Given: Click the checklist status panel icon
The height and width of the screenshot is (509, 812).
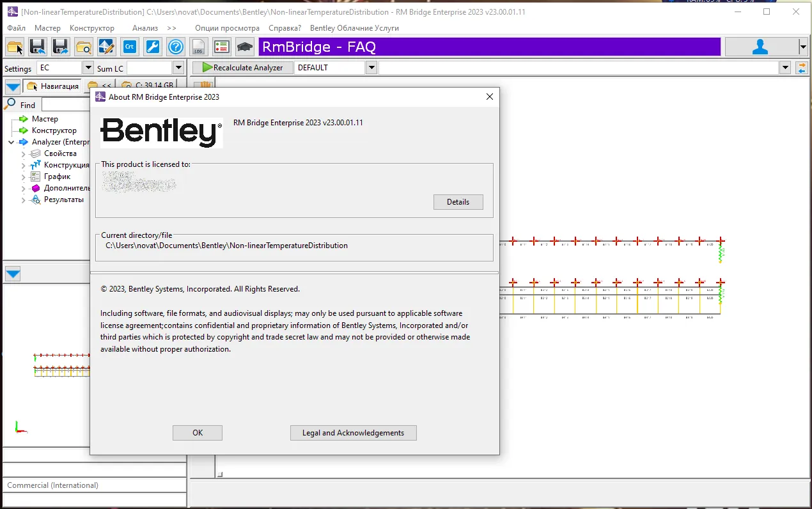Looking at the screenshot, I should 222,47.
